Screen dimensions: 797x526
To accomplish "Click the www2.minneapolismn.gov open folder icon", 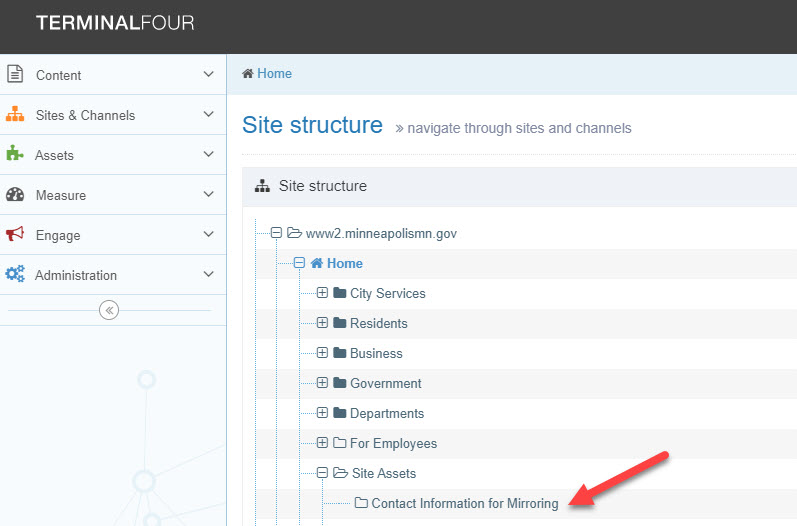I will 294,233.
